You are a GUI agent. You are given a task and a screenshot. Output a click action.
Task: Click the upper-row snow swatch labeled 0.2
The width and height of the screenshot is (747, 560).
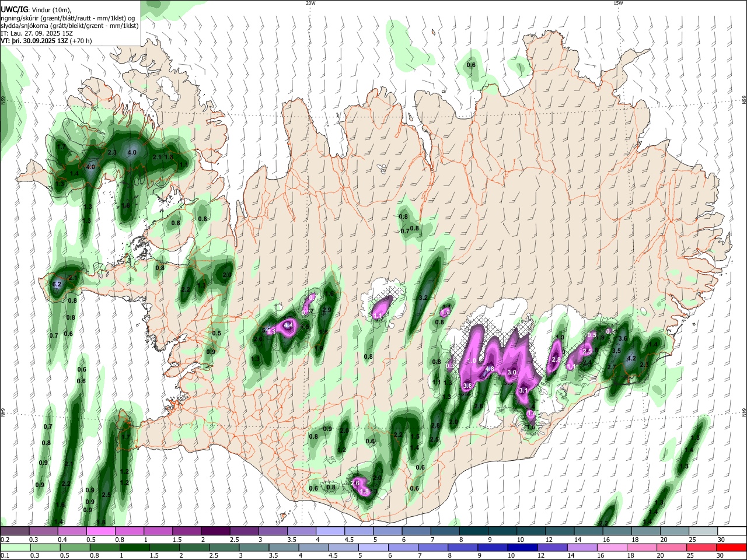pyautogui.click(x=15, y=531)
